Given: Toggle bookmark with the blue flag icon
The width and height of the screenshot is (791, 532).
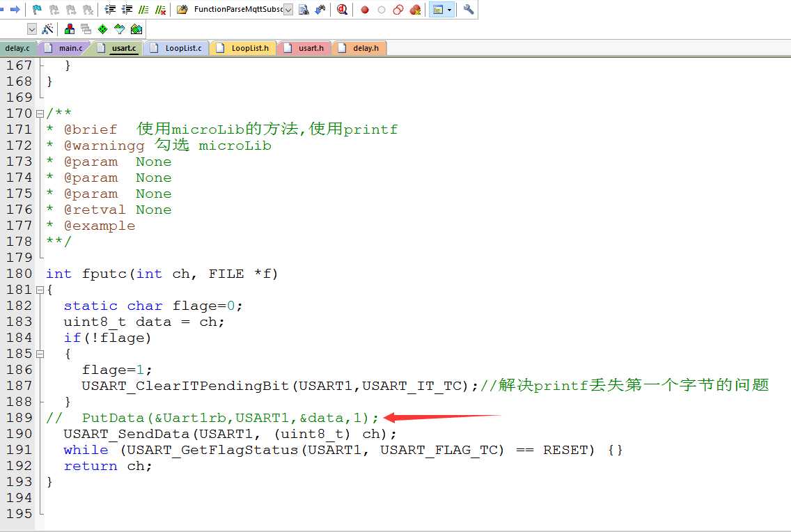Looking at the screenshot, I should pos(37,9).
